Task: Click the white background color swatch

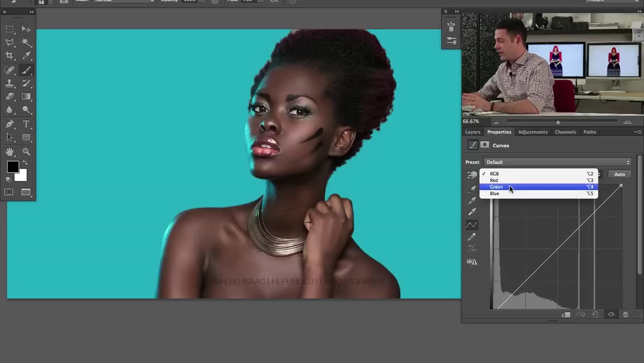Action: point(23,177)
